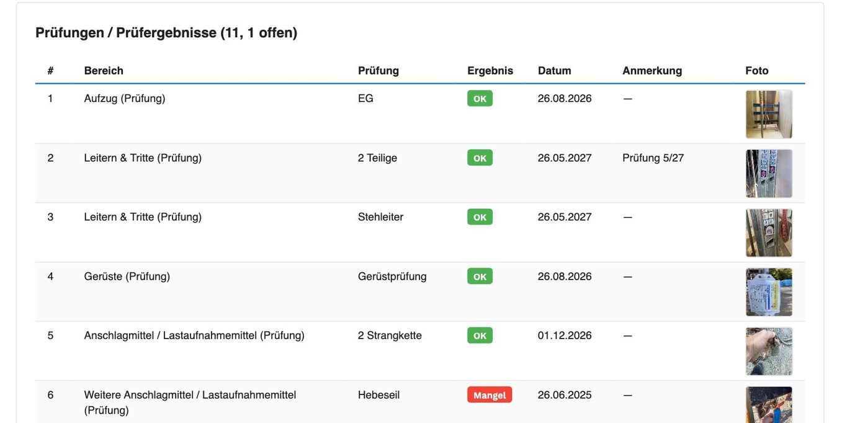The width and height of the screenshot is (868, 423).
Task: Click the red Mangel badge
Action: click(490, 395)
